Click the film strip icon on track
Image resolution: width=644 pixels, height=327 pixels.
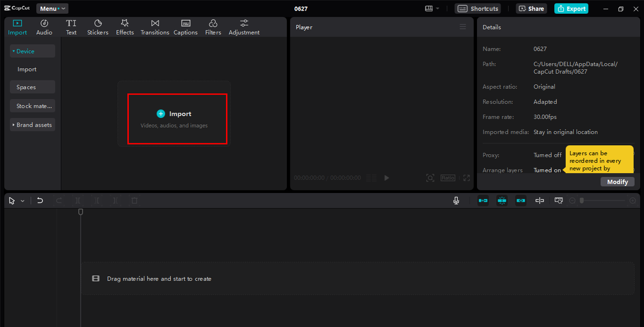point(96,279)
